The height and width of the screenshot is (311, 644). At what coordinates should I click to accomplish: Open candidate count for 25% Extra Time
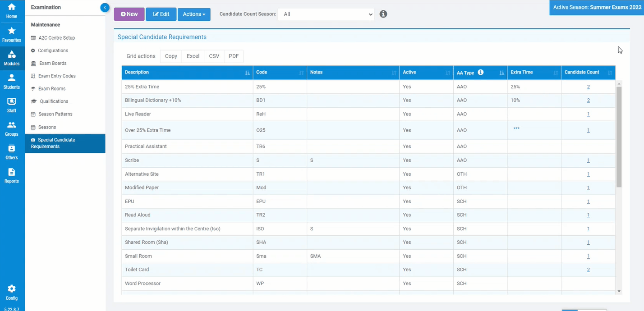pyautogui.click(x=588, y=87)
